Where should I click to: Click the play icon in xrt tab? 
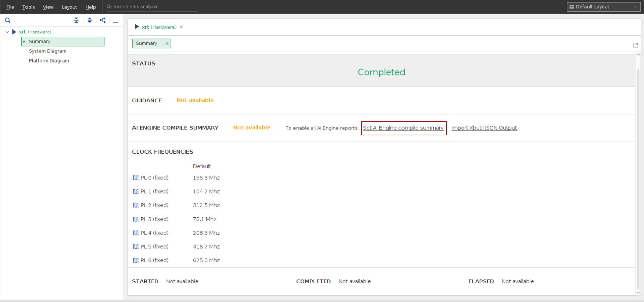point(137,27)
